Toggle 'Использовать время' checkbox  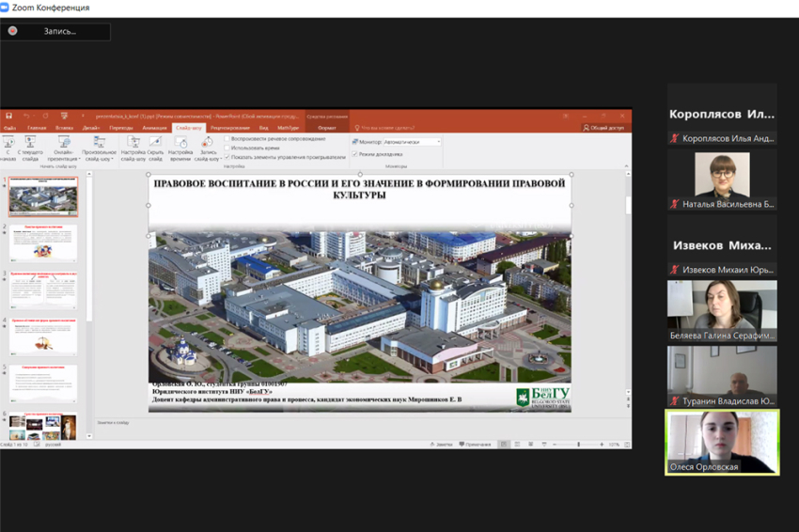pyautogui.click(x=227, y=148)
